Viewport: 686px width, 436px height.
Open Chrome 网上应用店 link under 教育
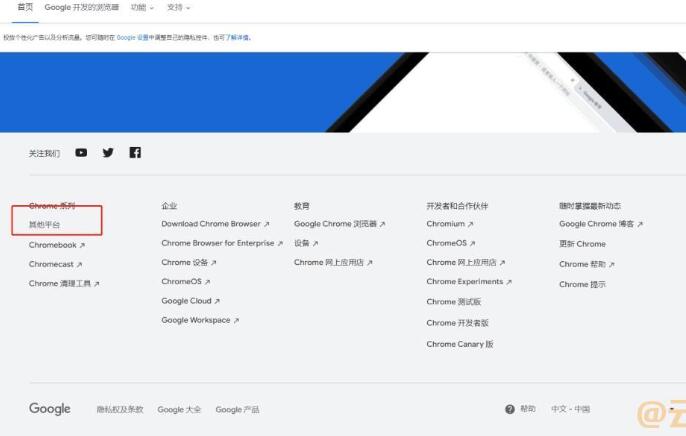[333, 262]
